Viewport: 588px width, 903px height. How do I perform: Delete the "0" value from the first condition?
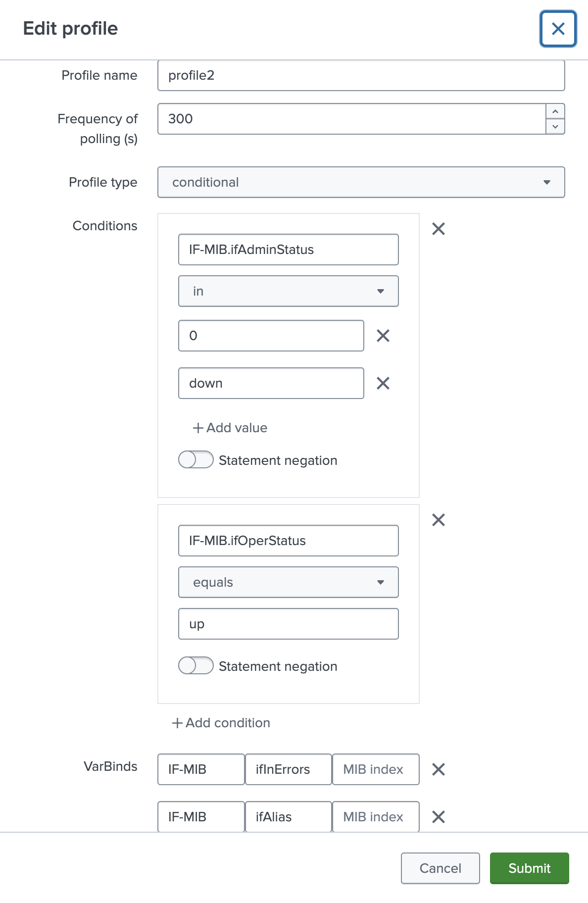383,336
